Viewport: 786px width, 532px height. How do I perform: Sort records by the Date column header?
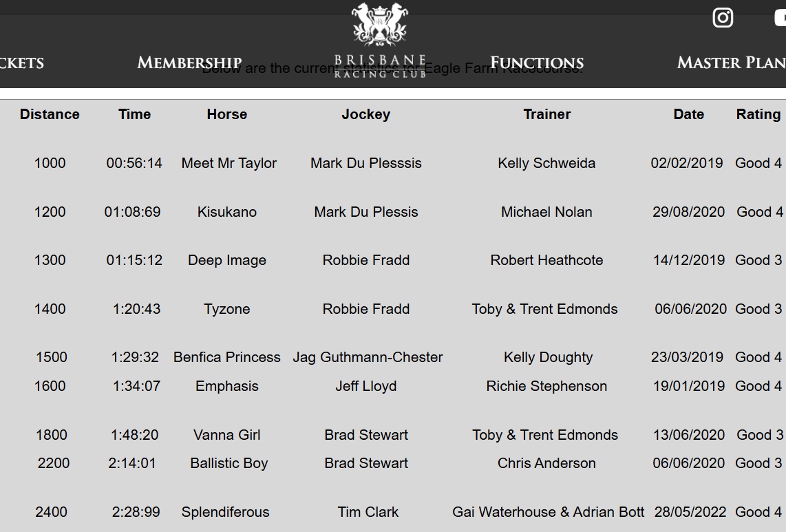[x=688, y=114]
